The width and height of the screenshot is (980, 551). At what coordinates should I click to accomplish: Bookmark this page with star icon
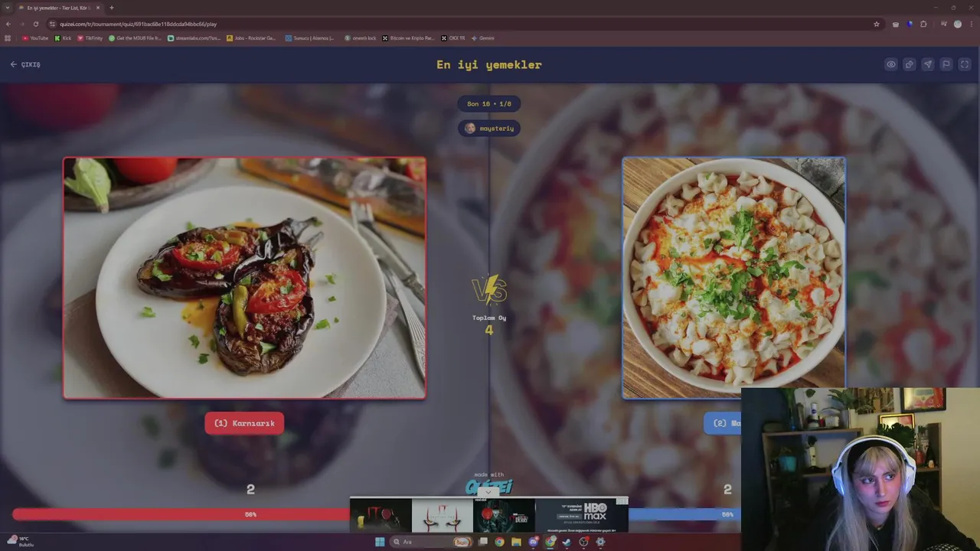[x=877, y=24]
